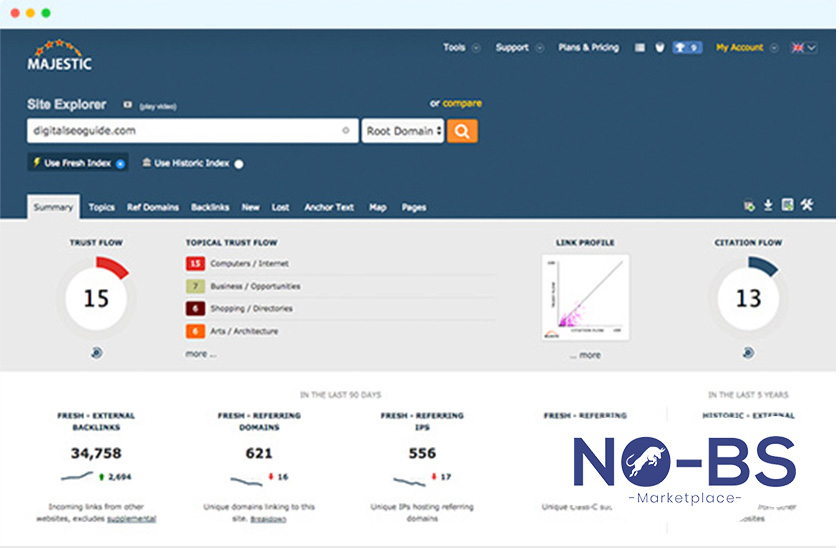Click the Trust Flow gauge showing 15
Viewport: 840px width, 548px height.
point(96,297)
